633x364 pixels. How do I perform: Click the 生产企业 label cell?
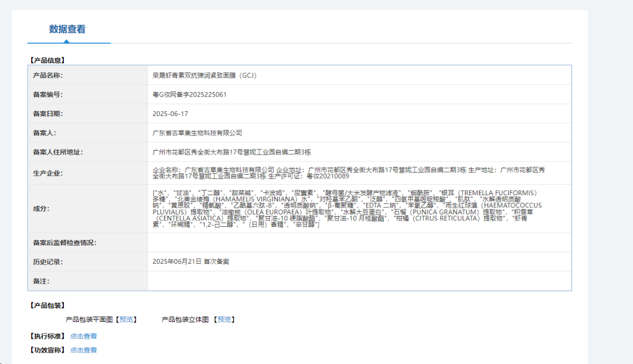pyautogui.click(x=87, y=173)
